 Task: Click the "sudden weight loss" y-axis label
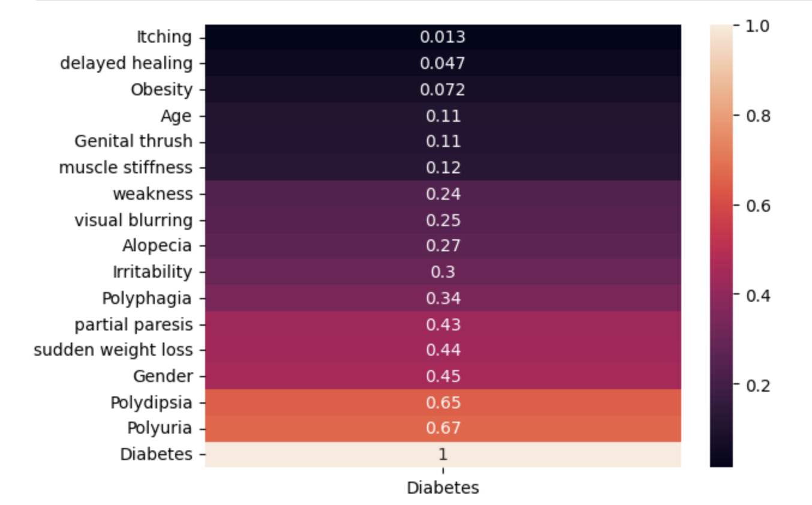pyautogui.click(x=113, y=350)
